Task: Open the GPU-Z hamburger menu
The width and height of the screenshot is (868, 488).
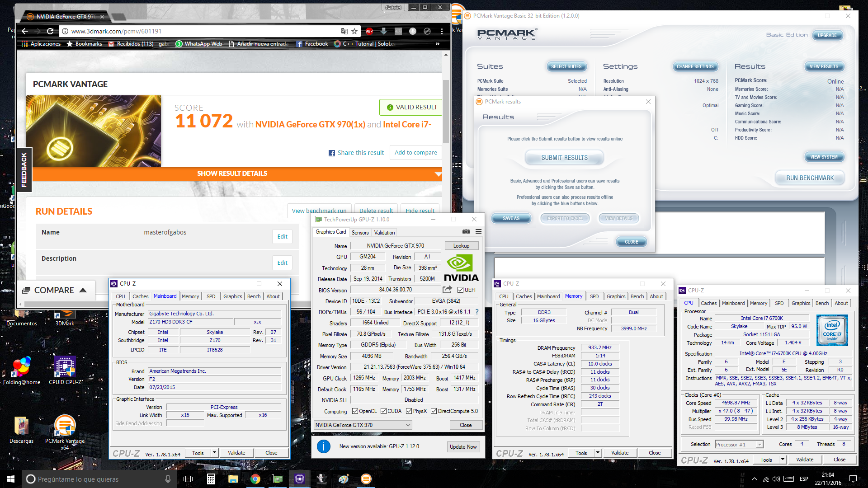Action: (x=478, y=231)
